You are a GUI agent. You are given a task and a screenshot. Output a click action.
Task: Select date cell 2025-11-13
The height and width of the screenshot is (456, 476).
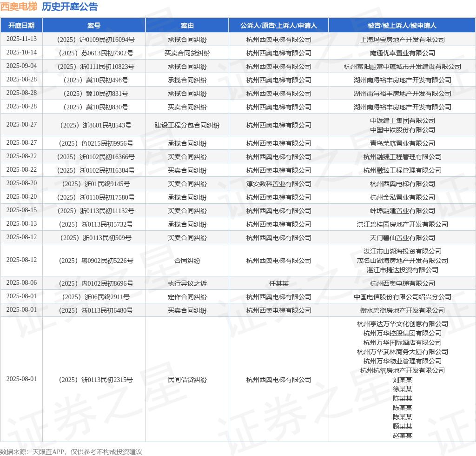pos(21,39)
